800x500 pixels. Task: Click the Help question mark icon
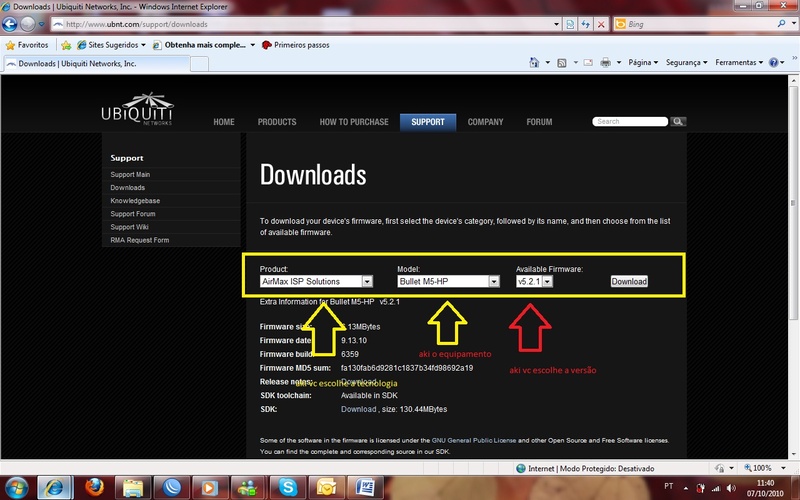click(774, 62)
